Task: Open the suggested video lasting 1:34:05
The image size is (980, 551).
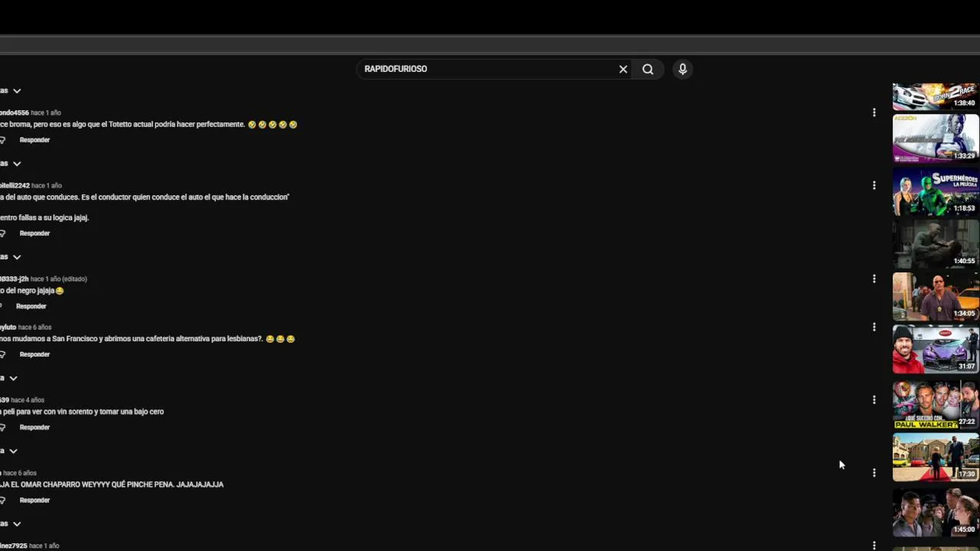Action: 936,297
